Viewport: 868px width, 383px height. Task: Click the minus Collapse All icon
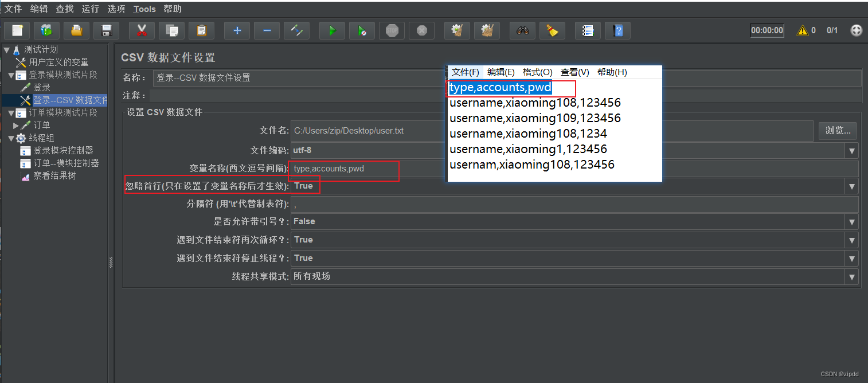267,30
